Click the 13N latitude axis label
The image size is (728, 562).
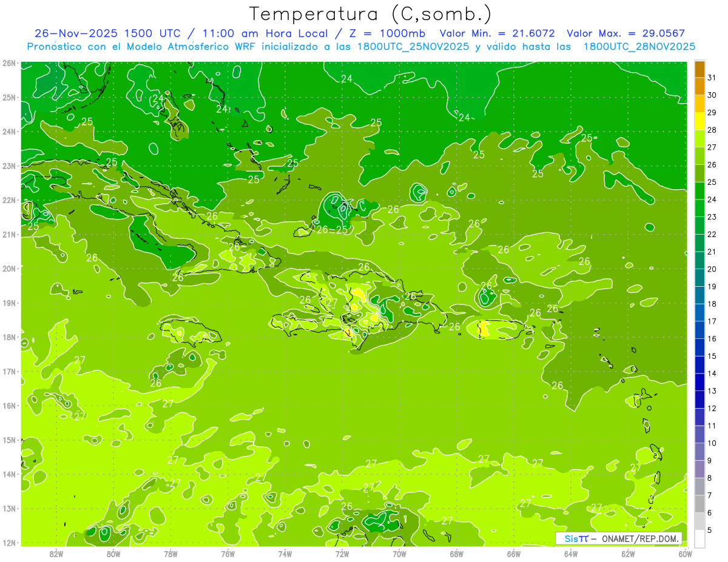(8, 509)
